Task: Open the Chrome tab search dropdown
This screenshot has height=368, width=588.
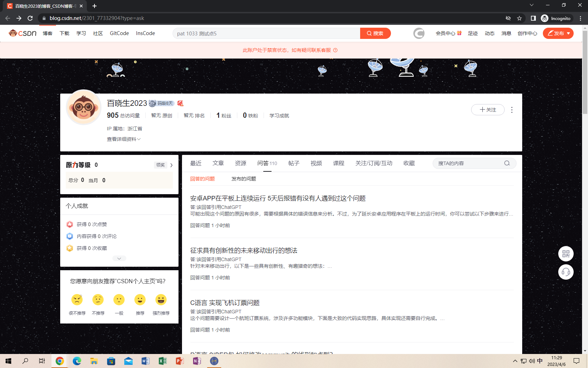Action: tap(532, 5)
